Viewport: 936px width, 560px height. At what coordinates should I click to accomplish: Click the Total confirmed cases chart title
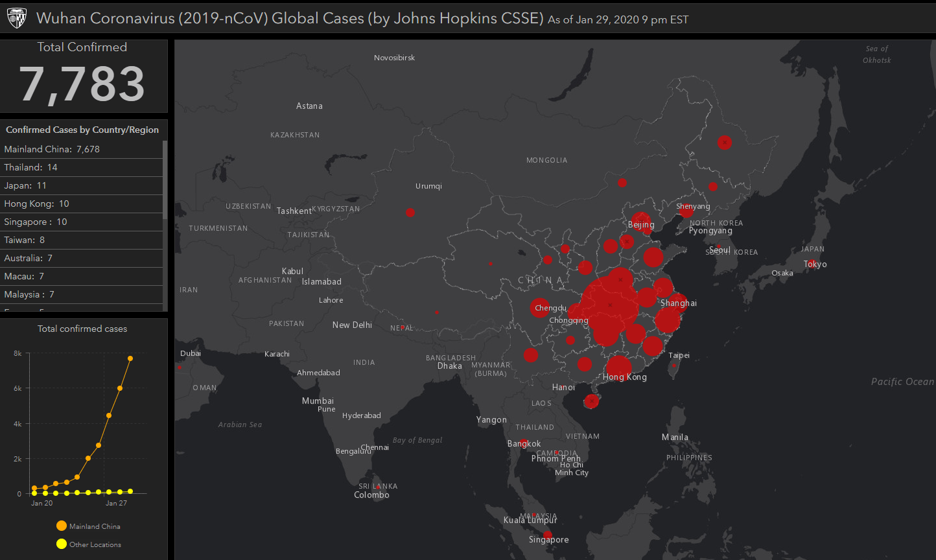pos(82,329)
